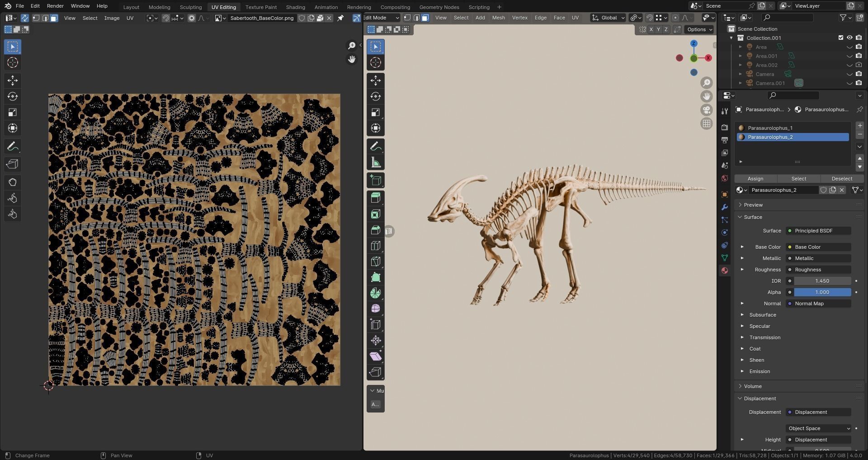Viewport: 868px width, 460px height.
Task: Collapse the Surface panel
Action: click(740, 217)
